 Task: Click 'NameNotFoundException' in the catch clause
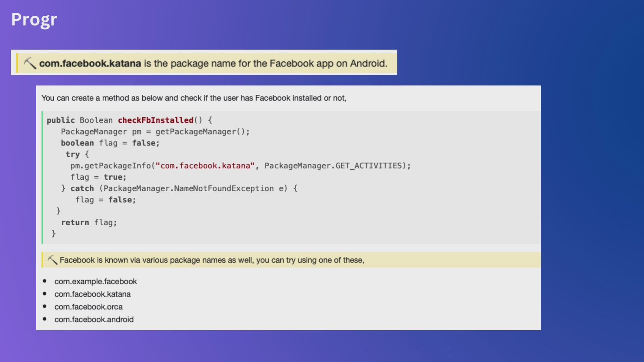pyautogui.click(x=224, y=189)
